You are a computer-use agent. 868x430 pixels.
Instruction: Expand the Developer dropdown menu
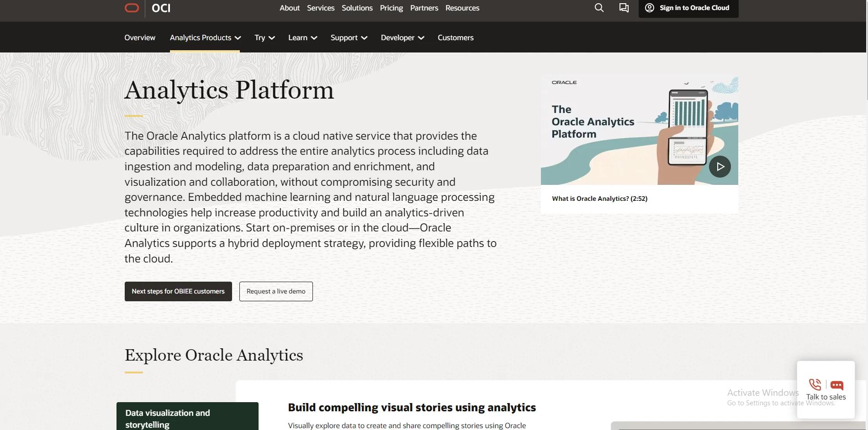click(402, 37)
